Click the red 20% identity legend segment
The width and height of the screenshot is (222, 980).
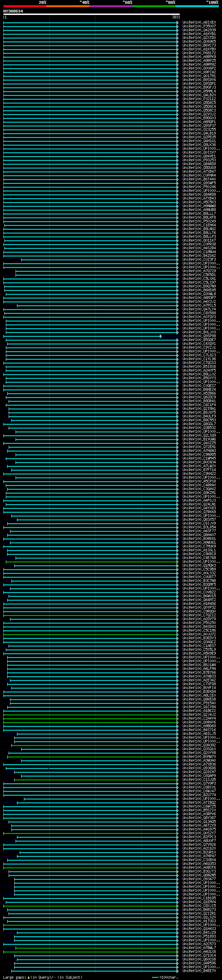pos(25,6)
